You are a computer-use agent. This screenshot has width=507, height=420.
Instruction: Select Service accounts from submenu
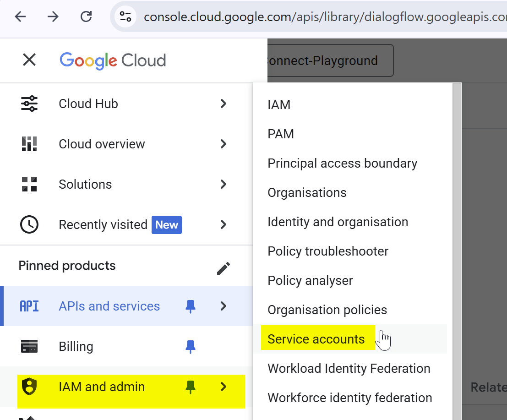click(316, 339)
